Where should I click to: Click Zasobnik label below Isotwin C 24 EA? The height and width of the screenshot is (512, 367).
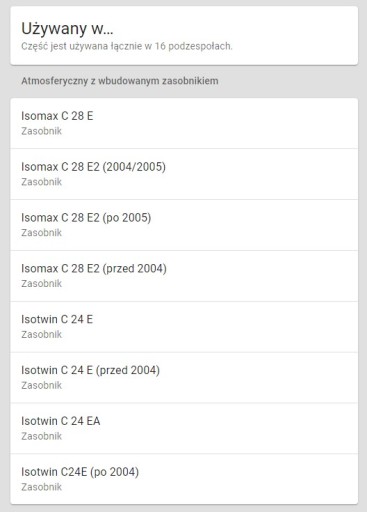tap(42, 436)
